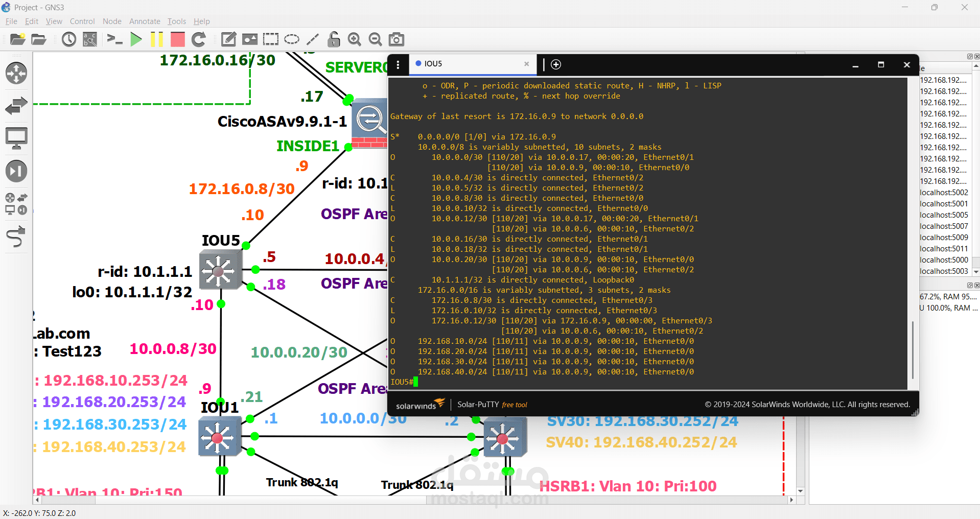Stop all nodes with red square button
Image resolution: width=980 pixels, height=519 pixels.
coord(178,39)
